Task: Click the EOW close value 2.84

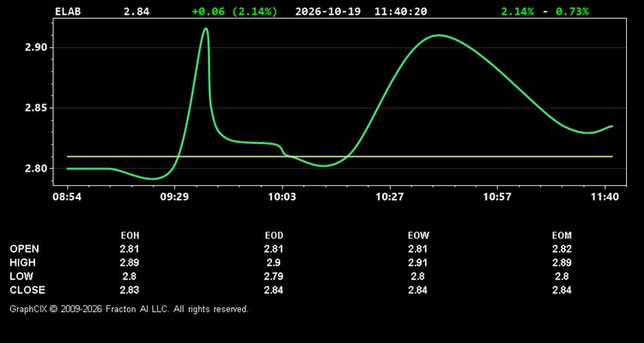Action: [x=417, y=290]
